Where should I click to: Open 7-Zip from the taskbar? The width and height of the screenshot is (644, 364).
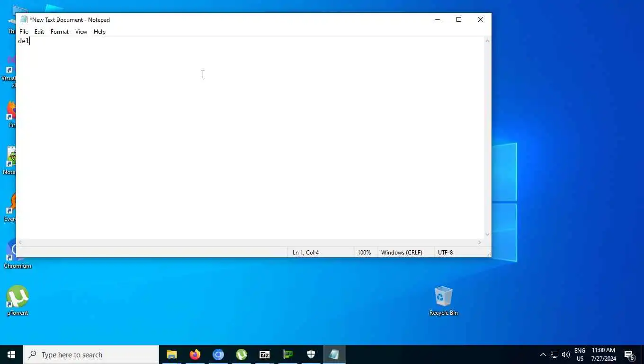(265, 355)
